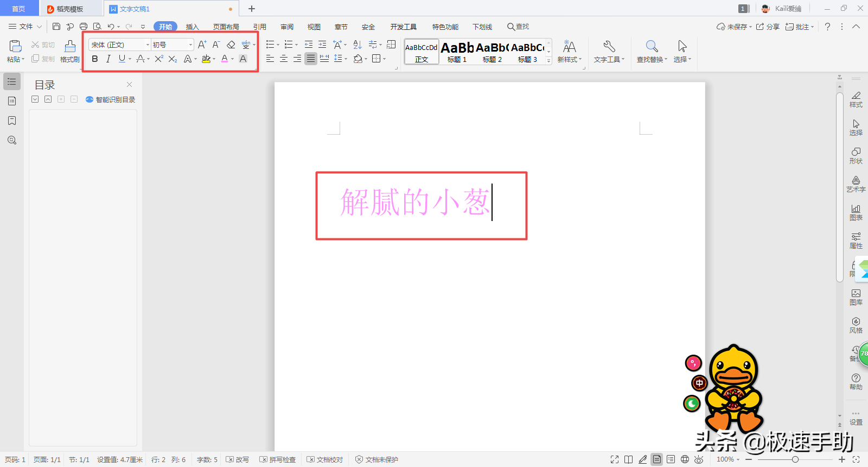Decrease paragraph indent
Image resolution: width=868 pixels, height=467 pixels.
(309, 45)
